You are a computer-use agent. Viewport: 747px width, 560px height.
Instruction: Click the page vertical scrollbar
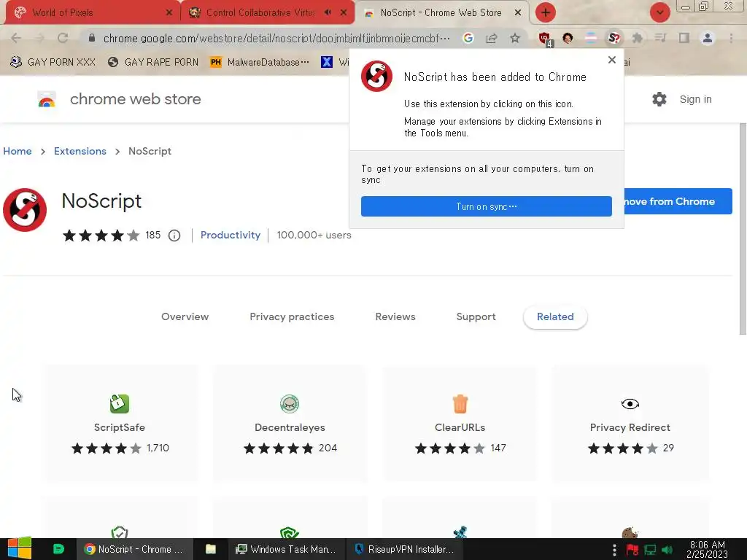click(743, 228)
